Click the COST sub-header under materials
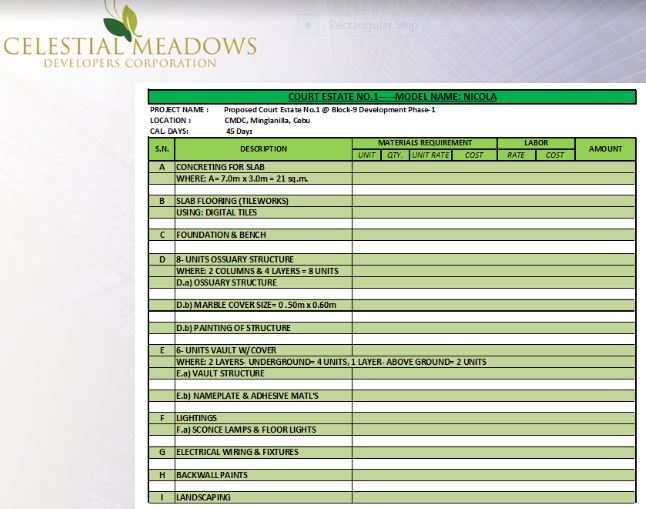Screen dimensions: 646x509 pos(474,155)
